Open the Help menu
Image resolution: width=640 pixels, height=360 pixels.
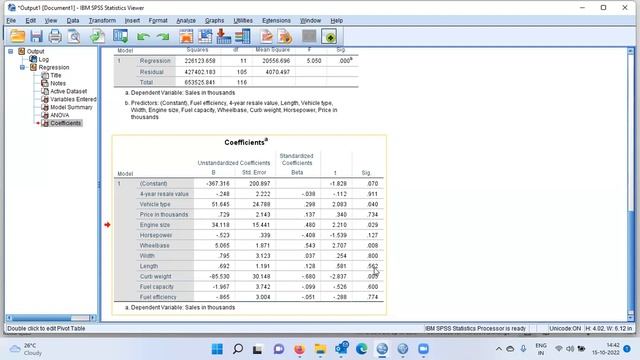tap(336, 20)
